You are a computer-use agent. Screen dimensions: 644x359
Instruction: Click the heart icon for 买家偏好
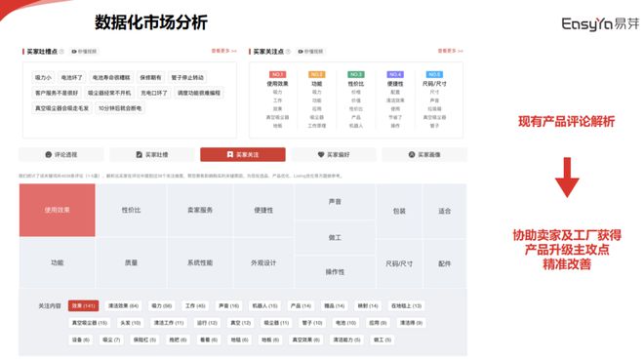[x=321, y=154]
